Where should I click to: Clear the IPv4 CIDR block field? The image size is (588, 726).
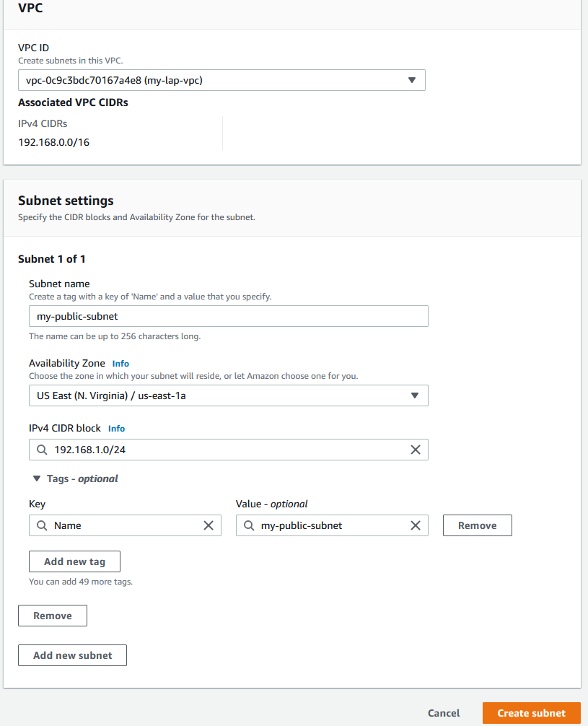point(416,450)
